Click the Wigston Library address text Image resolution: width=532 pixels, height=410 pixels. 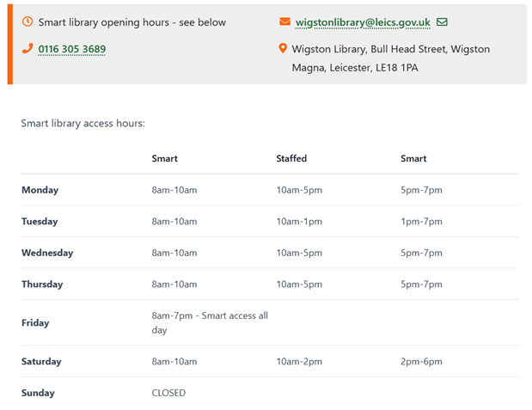(391, 58)
